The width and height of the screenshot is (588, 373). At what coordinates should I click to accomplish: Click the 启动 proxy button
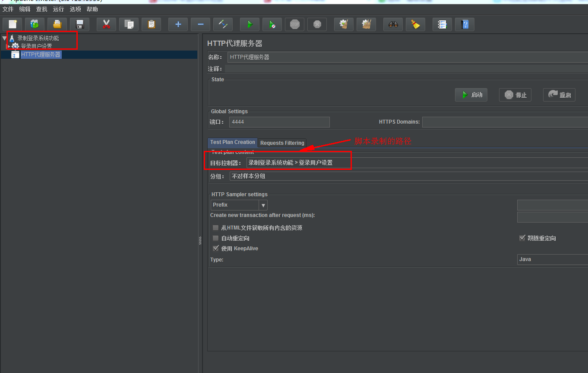471,95
